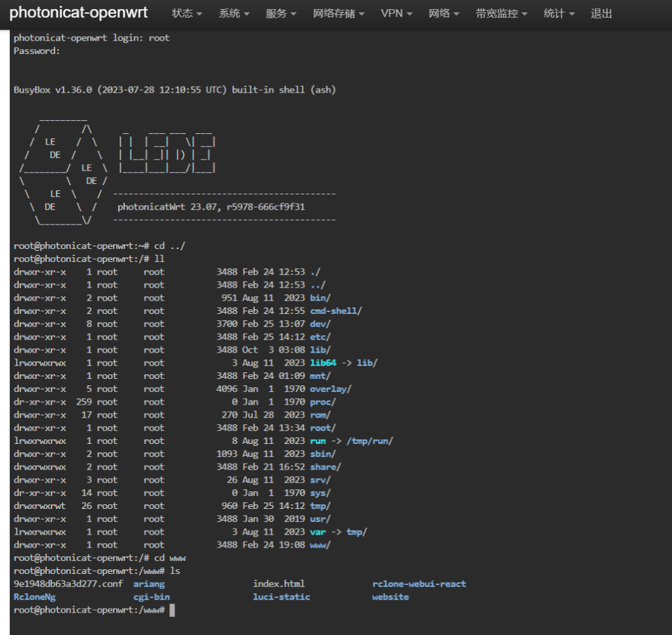Show the 网络 menu options

tap(444, 14)
